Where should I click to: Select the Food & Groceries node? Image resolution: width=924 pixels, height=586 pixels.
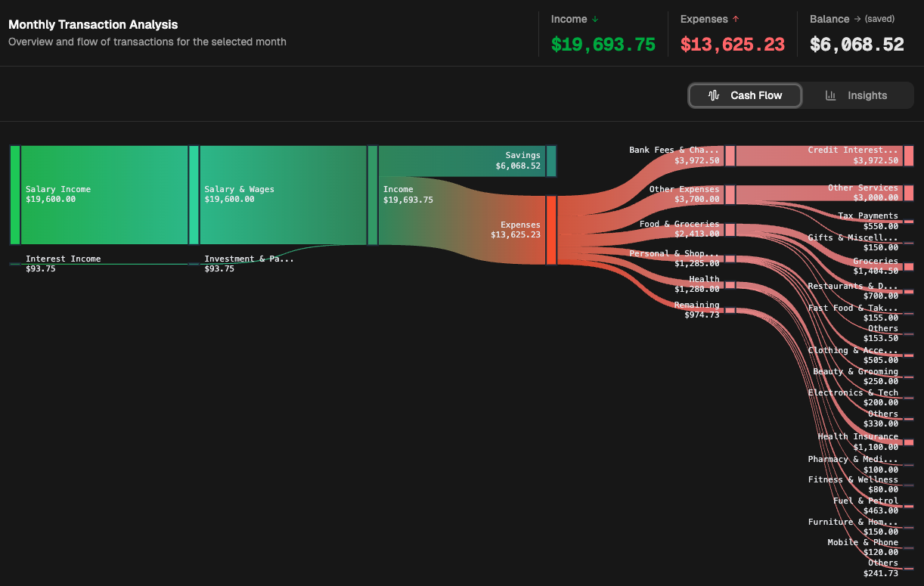[x=730, y=229]
